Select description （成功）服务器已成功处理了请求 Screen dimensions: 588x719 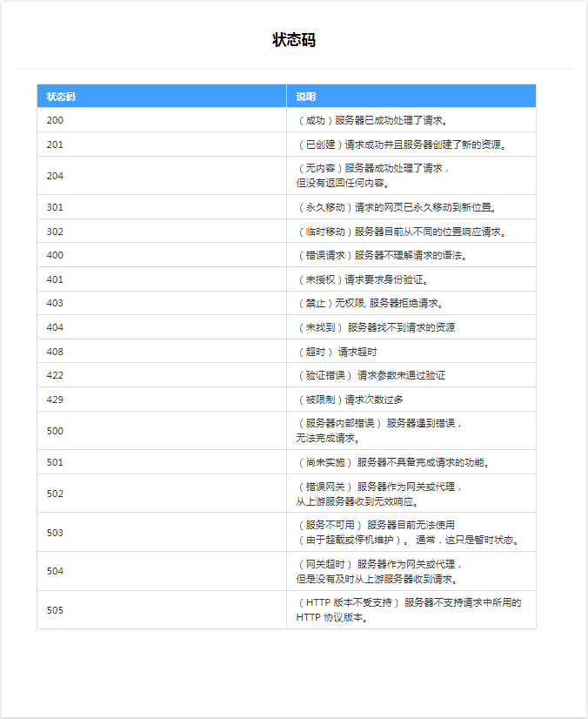(411, 120)
